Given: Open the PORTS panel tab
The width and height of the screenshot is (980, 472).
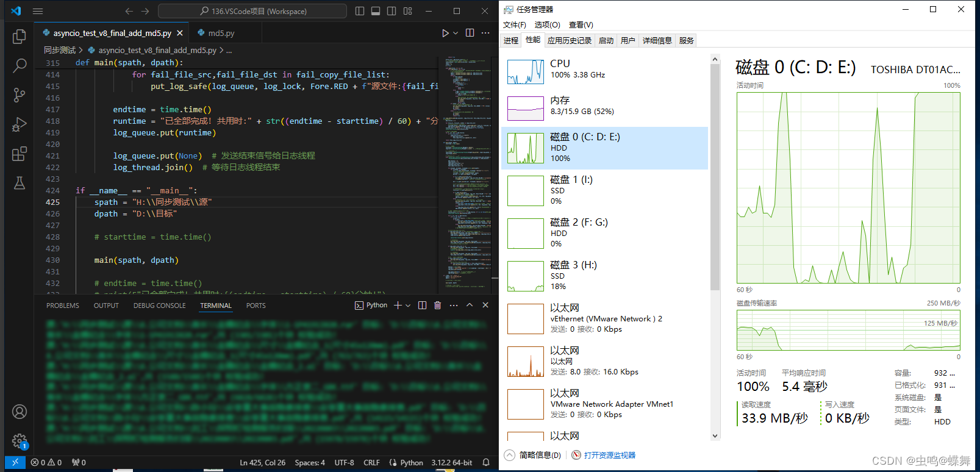Looking at the screenshot, I should point(256,306).
